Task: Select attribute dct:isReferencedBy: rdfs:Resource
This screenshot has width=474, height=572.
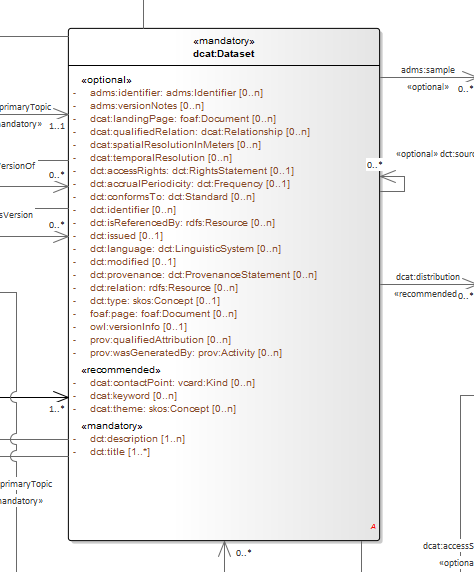Action: tap(182, 223)
